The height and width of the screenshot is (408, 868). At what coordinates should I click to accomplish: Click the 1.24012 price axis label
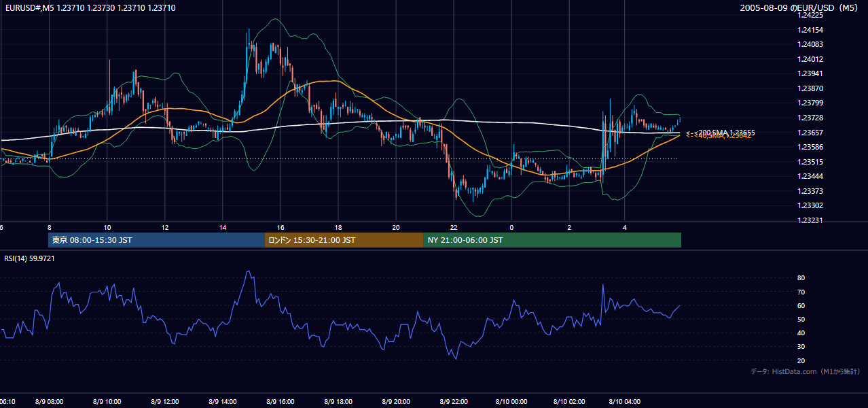811,59
